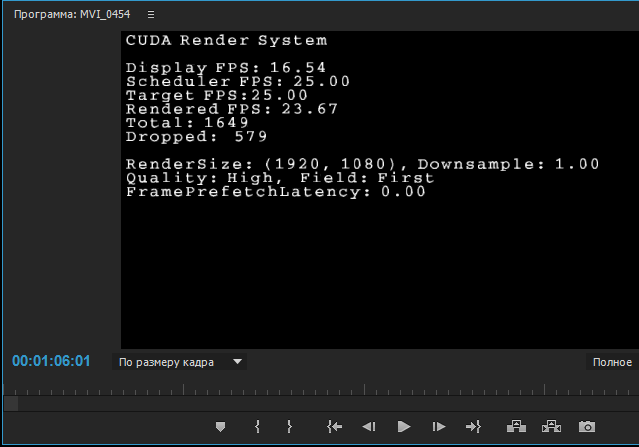This screenshot has width=639, height=447.
Task: Click the Extract button
Action: tap(551, 427)
